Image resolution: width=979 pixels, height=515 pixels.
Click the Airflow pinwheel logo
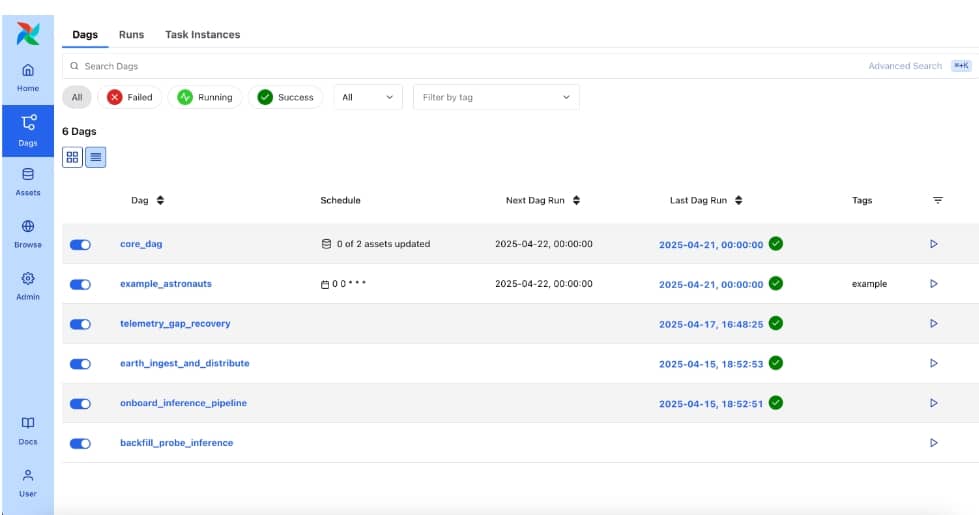click(x=28, y=34)
